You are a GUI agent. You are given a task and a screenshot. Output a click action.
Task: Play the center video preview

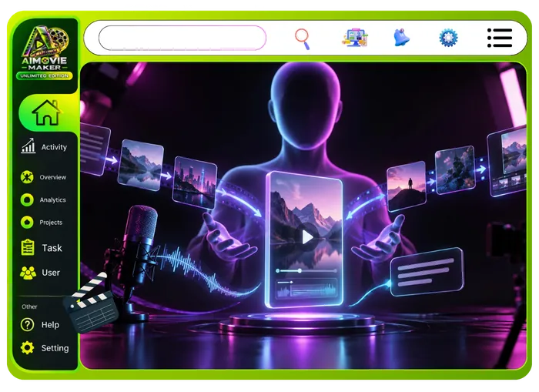(307, 237)
